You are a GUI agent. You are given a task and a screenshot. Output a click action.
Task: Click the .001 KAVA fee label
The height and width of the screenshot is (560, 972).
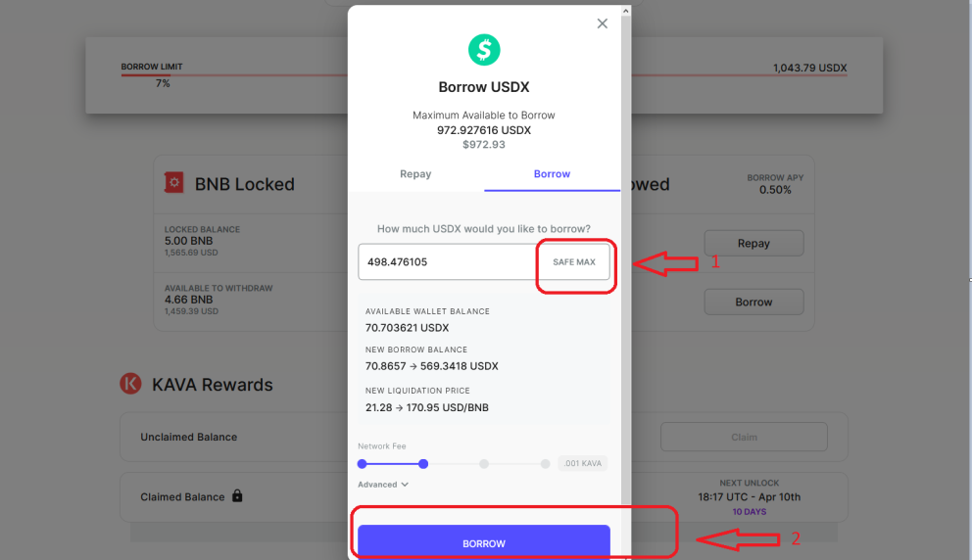point(583,463)
